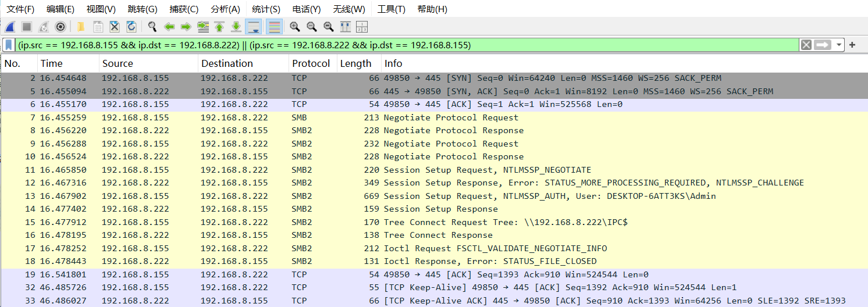Clear the display filter with X button
This screenshot has width=868, height=307.
pyautogui.click(x=806, y=45)
